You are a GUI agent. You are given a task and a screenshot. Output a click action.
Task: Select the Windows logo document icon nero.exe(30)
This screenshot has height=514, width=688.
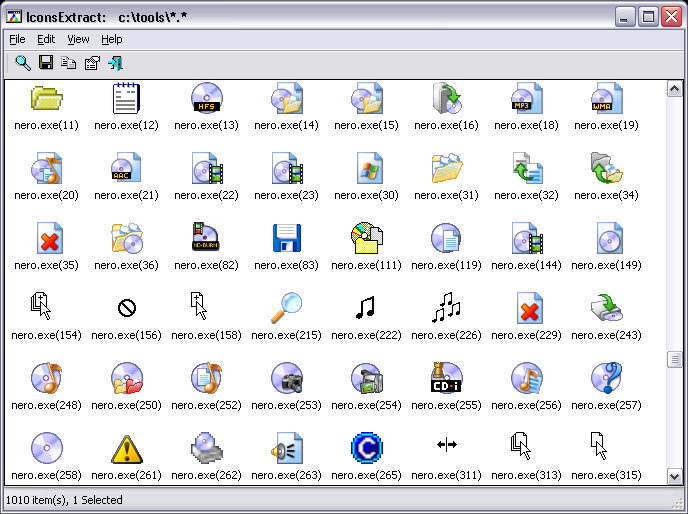(369, 168)
